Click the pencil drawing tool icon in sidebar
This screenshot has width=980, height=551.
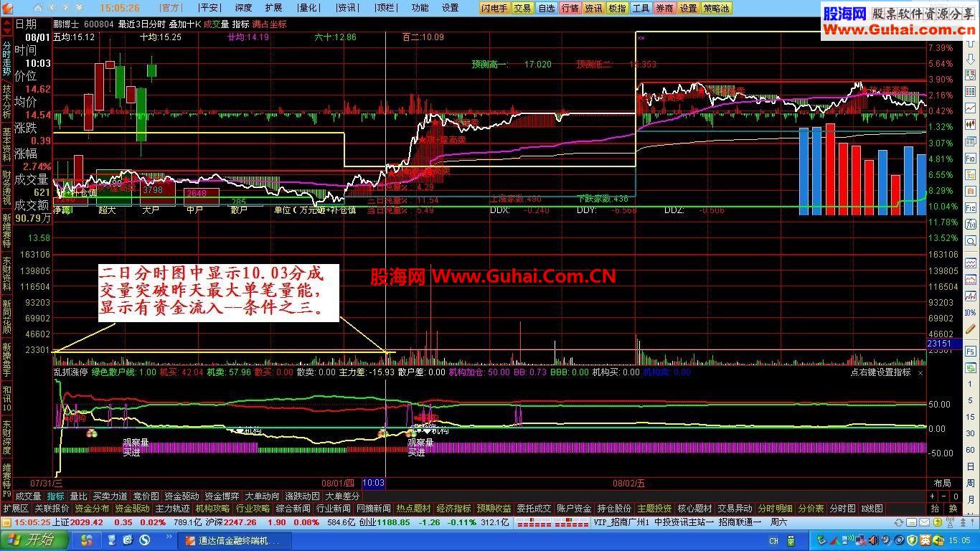click(971, 330)
